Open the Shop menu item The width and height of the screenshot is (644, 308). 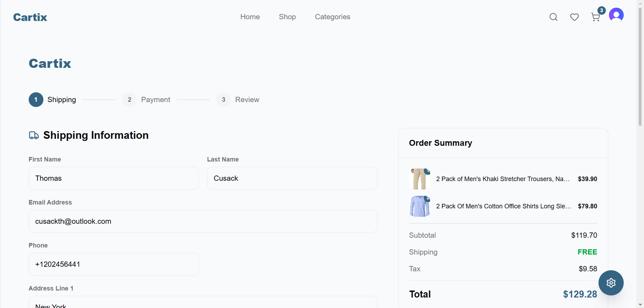coord(287,17)
